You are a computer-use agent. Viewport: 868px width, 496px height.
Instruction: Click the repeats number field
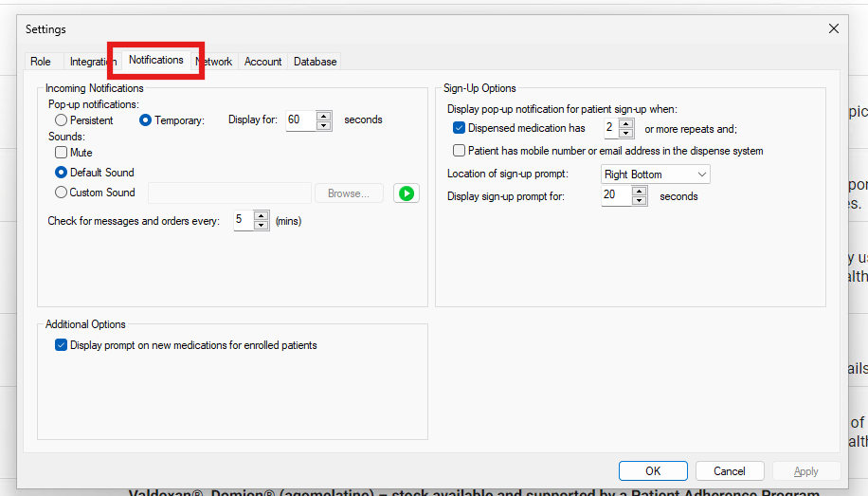pos(611,128)
